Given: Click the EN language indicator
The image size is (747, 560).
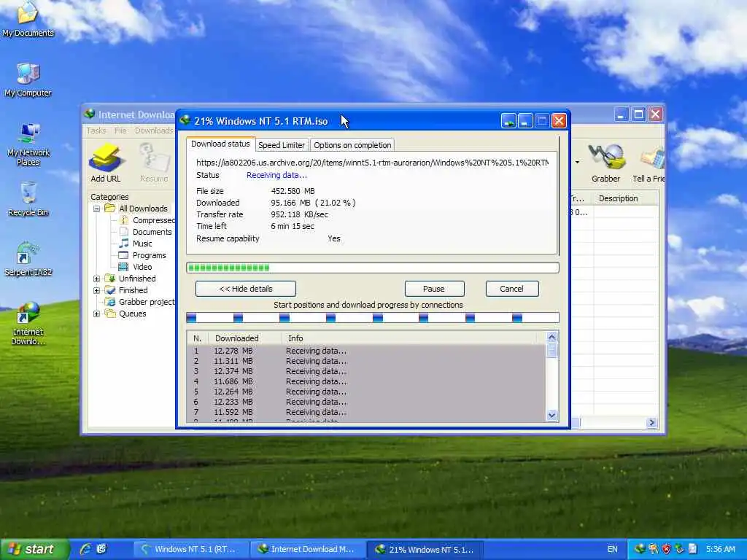Looking at the screenshot, I should point(612,549).
